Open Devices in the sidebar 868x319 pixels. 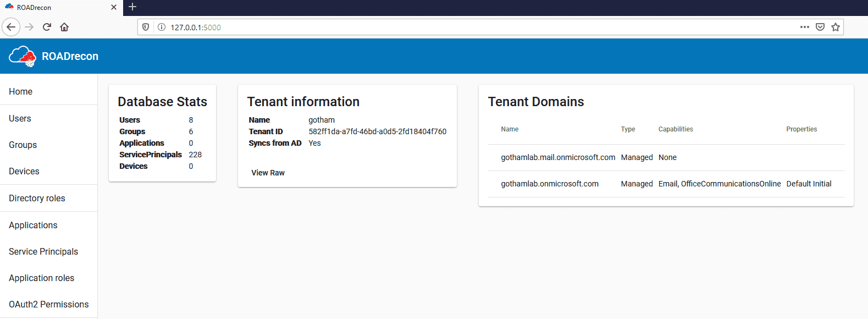point(48,171)
